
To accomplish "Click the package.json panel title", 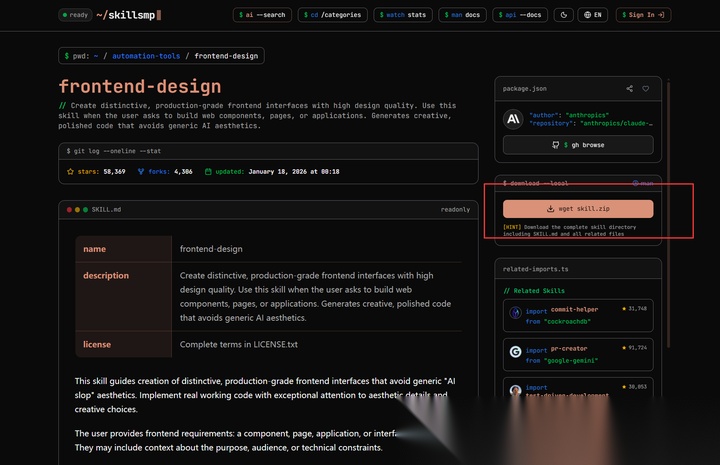I will (524, 89).
